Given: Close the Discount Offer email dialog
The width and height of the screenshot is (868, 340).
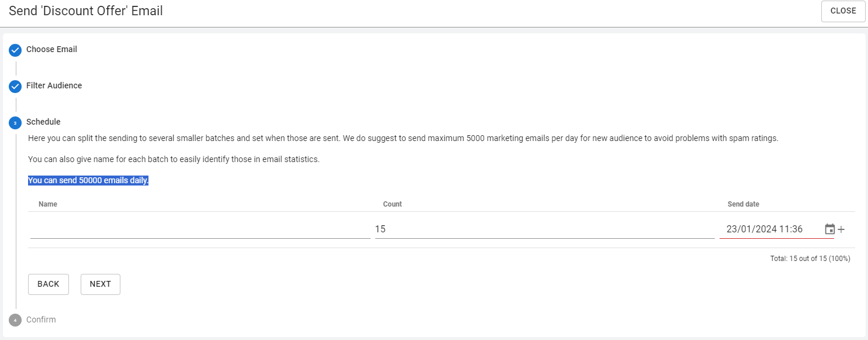Looking at the screenshot, I should click(x=843, y=11).
